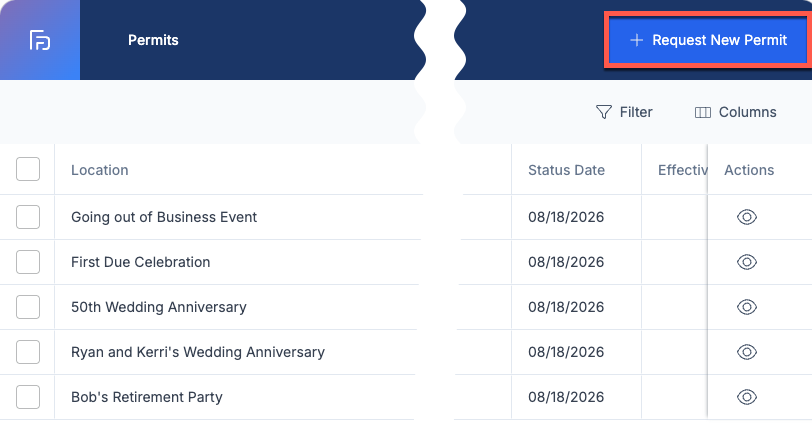812x429 pixels.
Task: Sort by the Status Date column header
Action: tap(566, 170)
